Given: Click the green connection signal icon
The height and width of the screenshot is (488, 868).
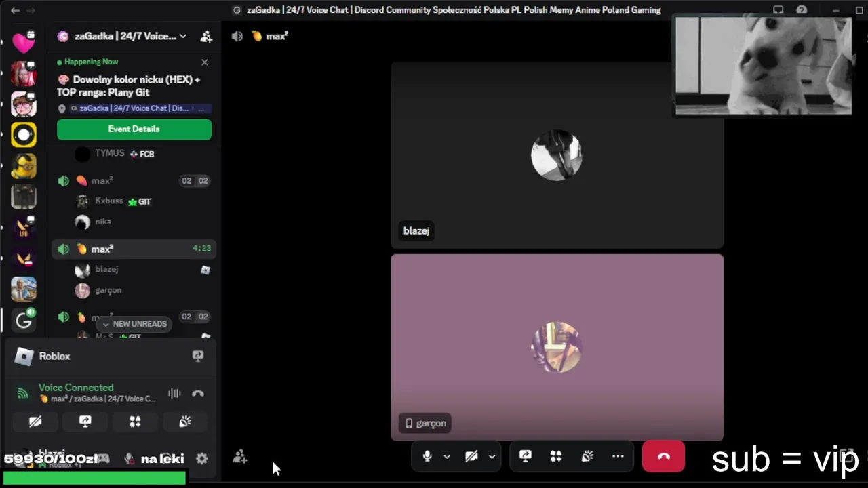Looking at the screenshot, I should click(23, 393).
